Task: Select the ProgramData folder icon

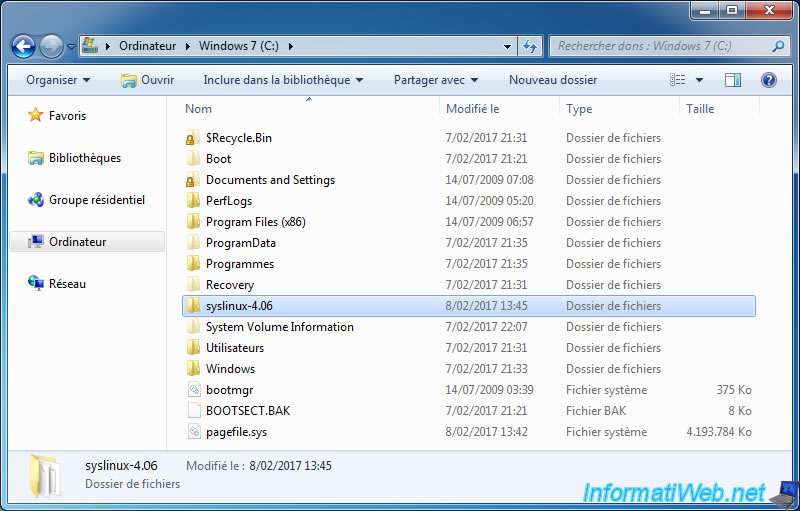Action: 193,242
